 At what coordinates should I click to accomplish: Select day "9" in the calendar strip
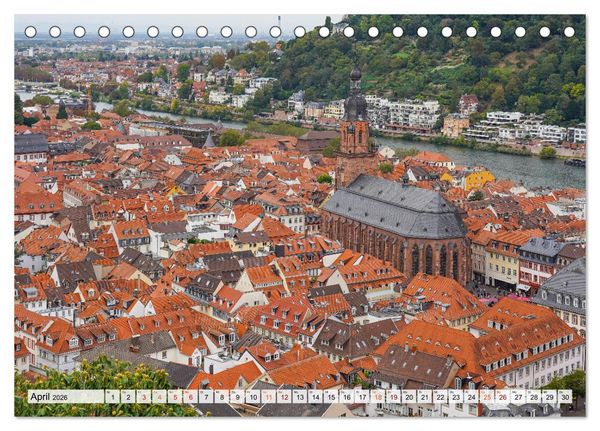238,397
